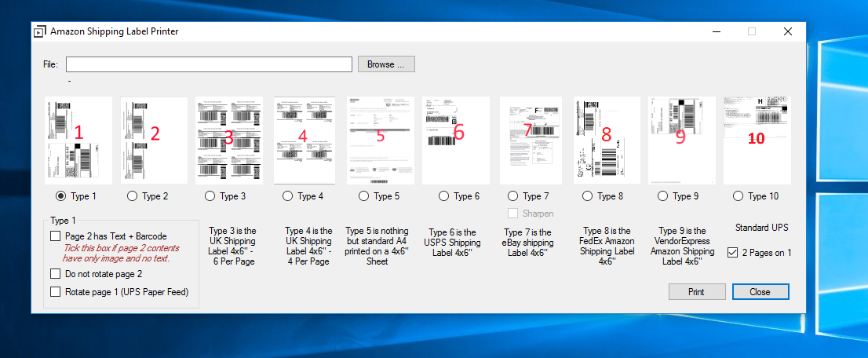Click label preview thumbnail 2
Viewport: 868px width, 358px height.
pyautogui.click(x=155, y=141)
